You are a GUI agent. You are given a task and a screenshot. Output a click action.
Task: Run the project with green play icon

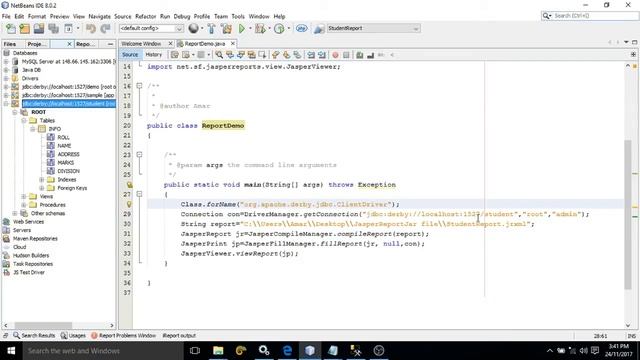[x=242, y=29]
